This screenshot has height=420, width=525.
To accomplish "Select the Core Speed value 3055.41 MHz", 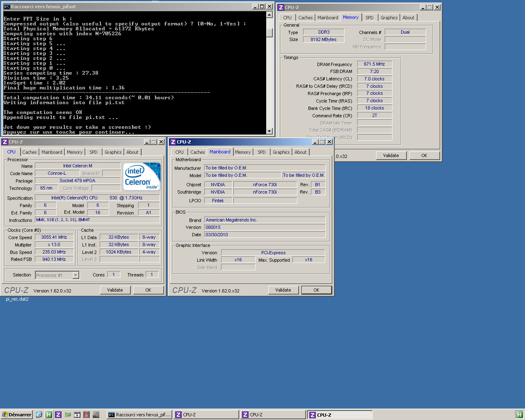I will 54,237.
